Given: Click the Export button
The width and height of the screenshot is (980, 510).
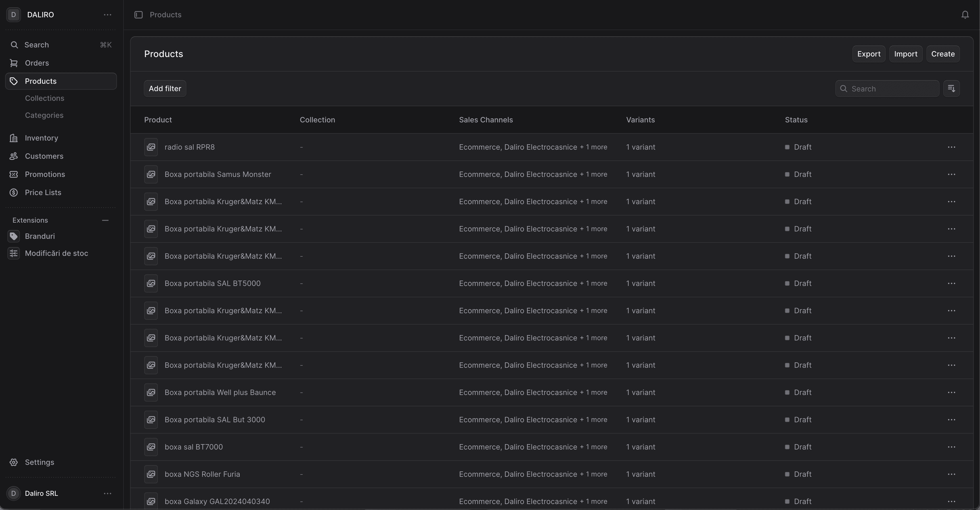Looking at the screenshot, I should [x=868, y=54].
